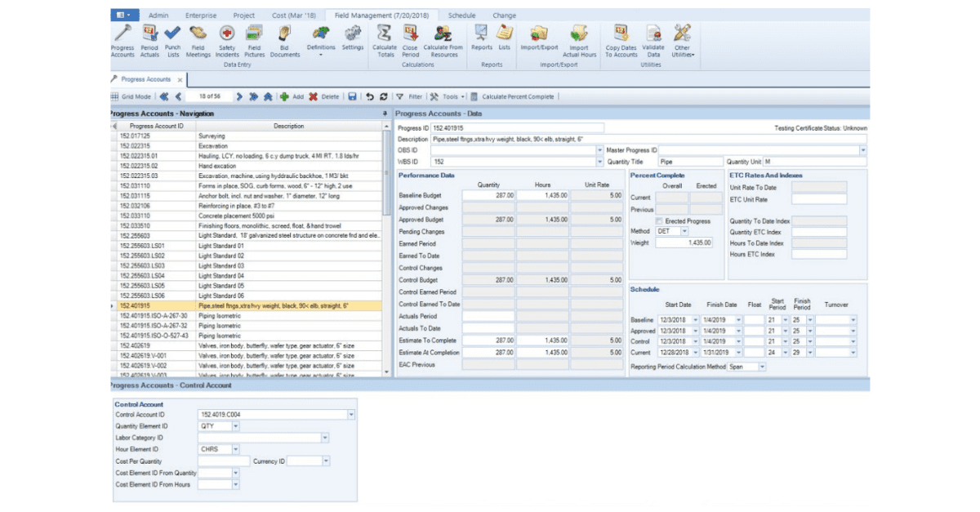Run Validate Data utility
This screenshot has height=512, width=980.
coord(654,40)
